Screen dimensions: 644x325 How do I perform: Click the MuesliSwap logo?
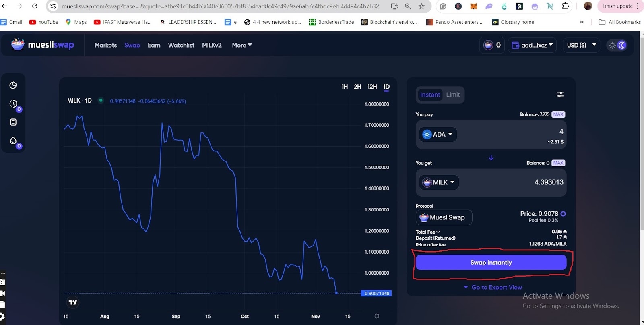point(43,45)
